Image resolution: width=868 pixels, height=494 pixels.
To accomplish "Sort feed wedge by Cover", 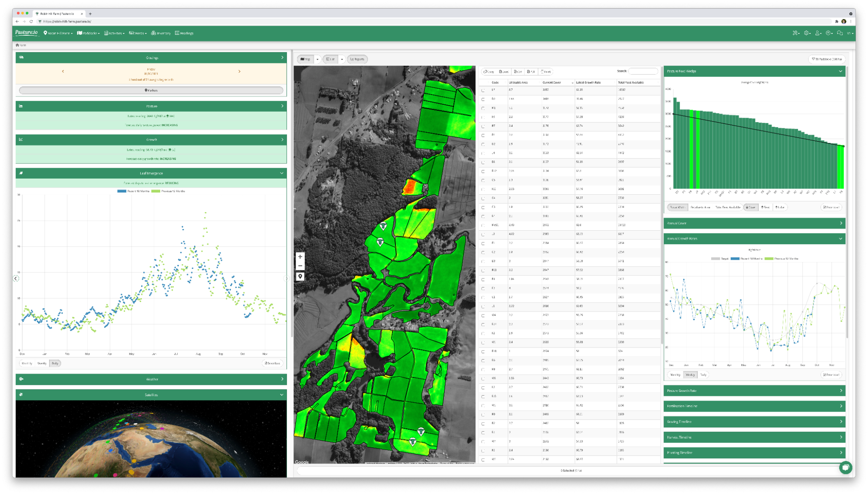I will (x=751, y=207).
